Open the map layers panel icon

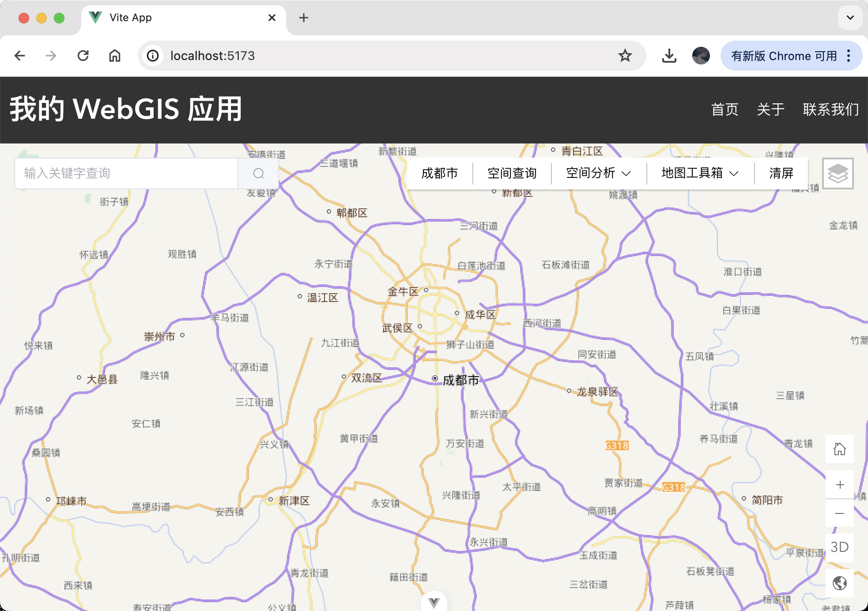[838, 173]
